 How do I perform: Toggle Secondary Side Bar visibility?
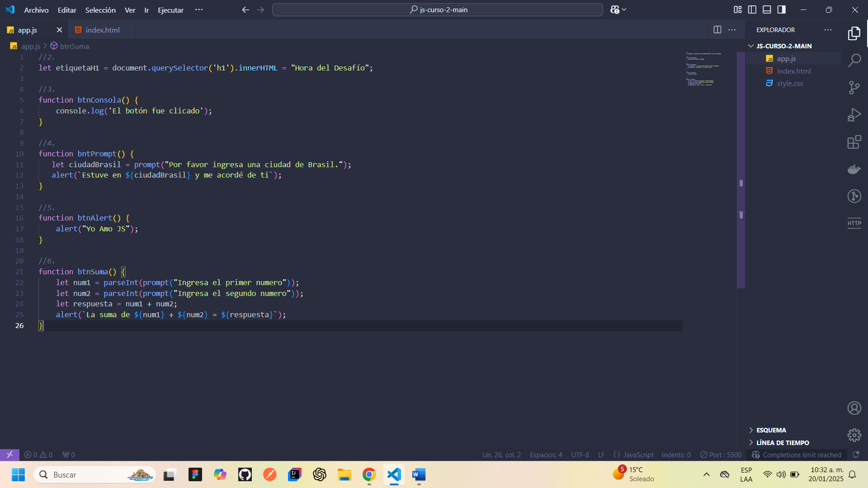782,9
